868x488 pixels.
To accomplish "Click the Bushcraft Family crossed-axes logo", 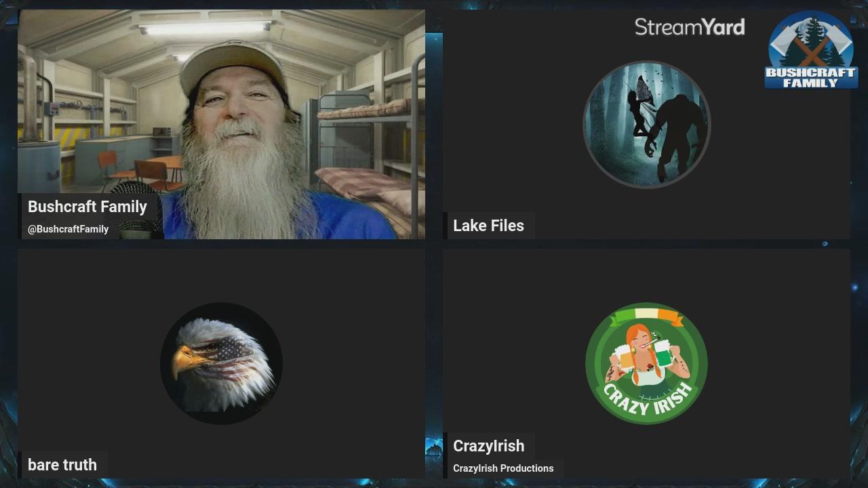I will tap(811, 52).
